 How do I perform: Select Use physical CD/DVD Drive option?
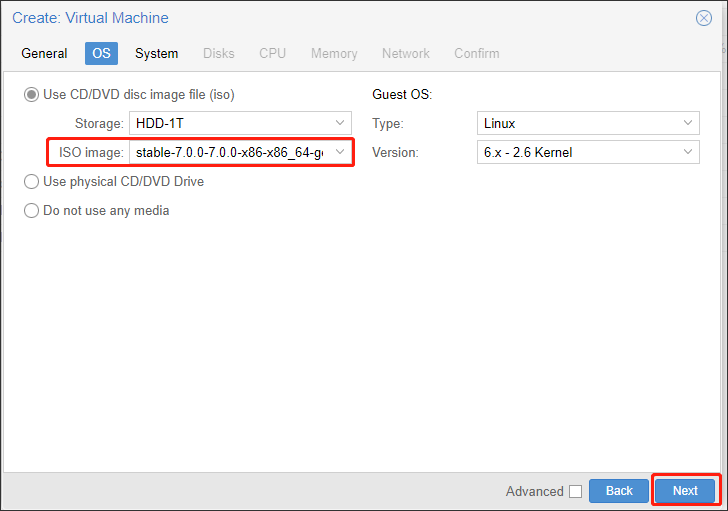[x=31, y=181]
